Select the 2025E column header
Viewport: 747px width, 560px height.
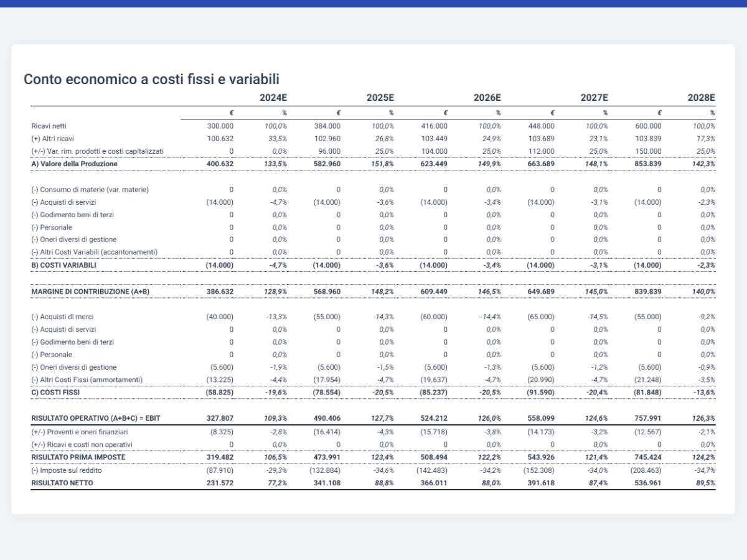click(x=380, y=98)
